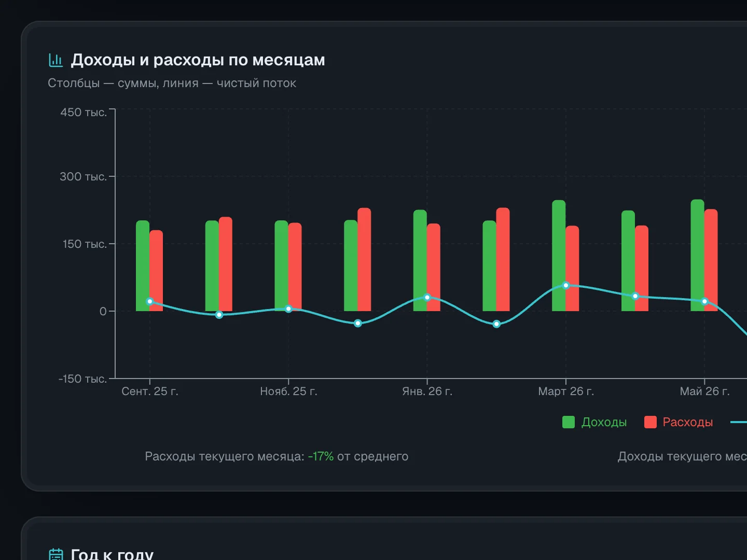Select the green income bar for Нояб. 25 г.
The height and width of the screenshot is (560, 747).
point(281,266)
